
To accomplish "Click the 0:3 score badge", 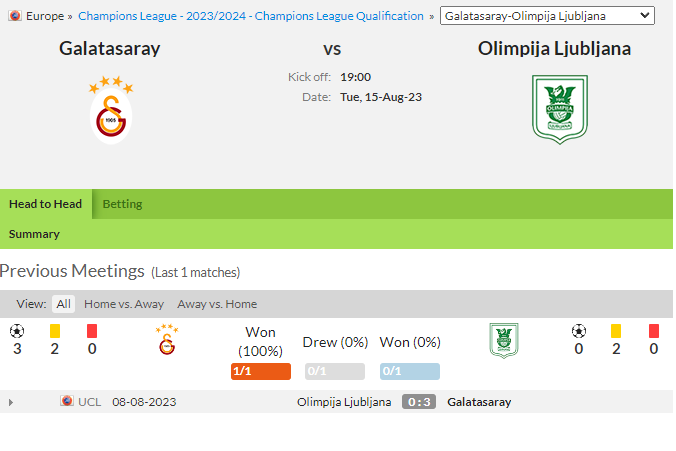I will (419, 402).
